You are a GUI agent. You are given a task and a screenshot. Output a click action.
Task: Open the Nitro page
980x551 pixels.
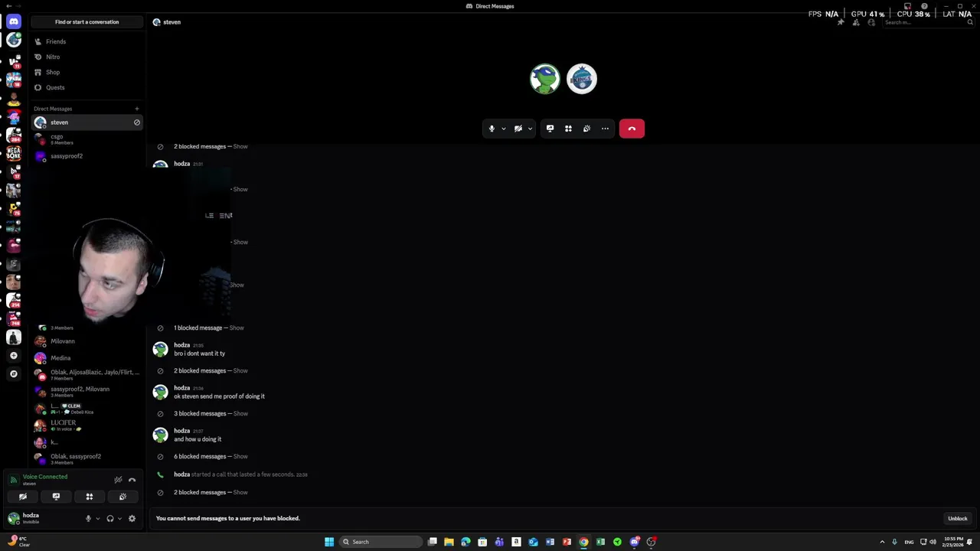87,57
